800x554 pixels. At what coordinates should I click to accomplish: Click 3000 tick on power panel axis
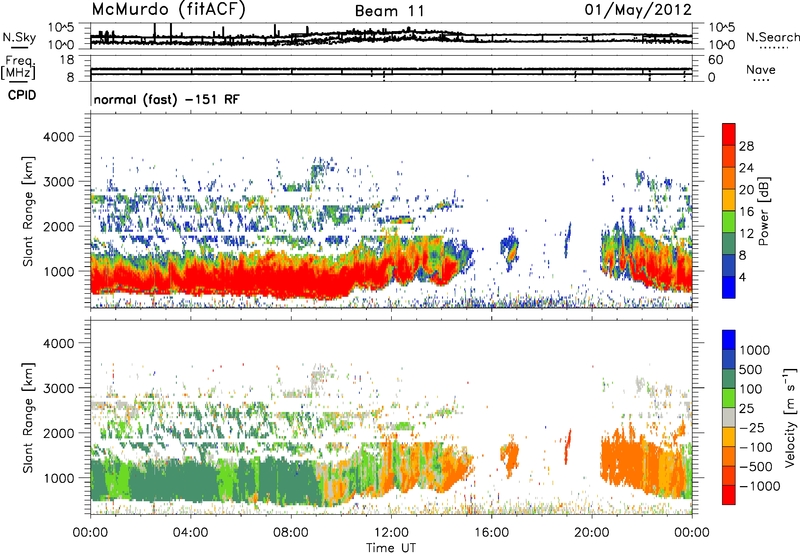pos(59,182)
